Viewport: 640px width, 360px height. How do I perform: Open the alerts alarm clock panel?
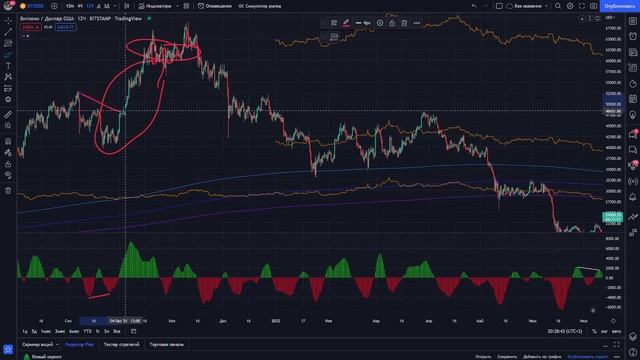click(x=633, y=36)
